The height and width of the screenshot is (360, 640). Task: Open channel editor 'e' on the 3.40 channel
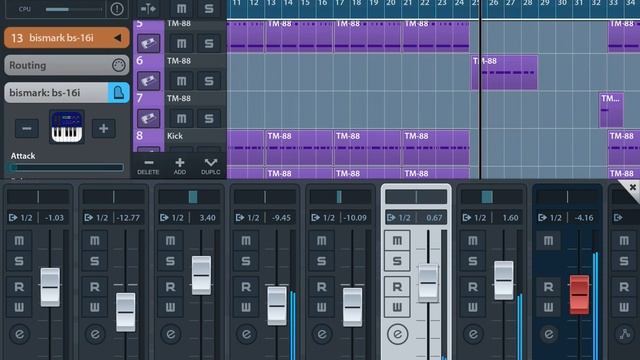tap(171, 334)
